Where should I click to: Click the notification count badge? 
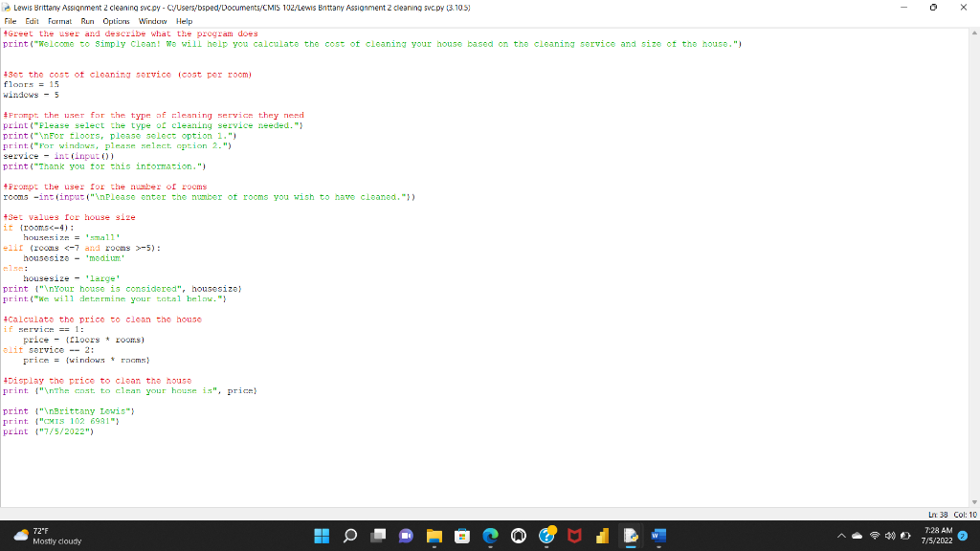pyautogui.click(x=963, y=536)
